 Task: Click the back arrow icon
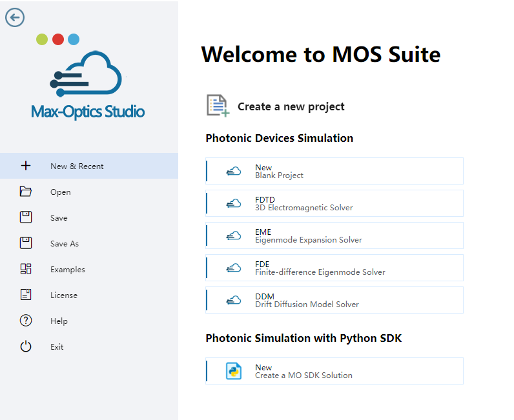[15, 17]
